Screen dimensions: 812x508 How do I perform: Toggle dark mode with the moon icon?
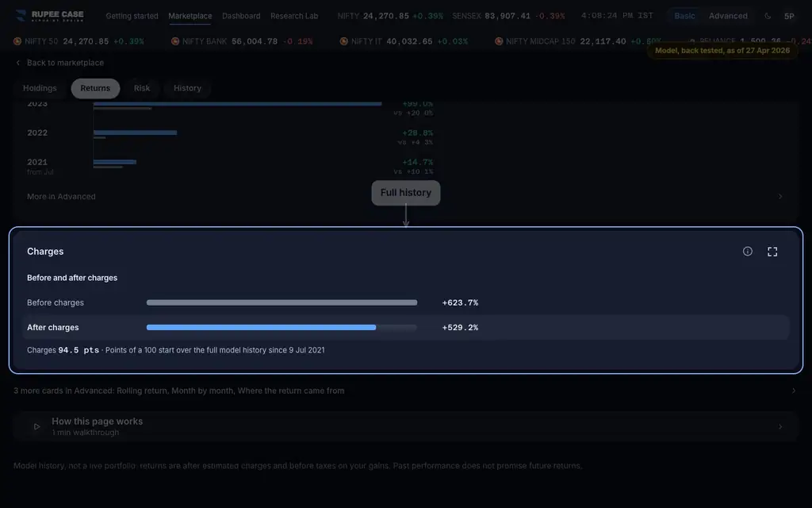[x=768, y=16]
